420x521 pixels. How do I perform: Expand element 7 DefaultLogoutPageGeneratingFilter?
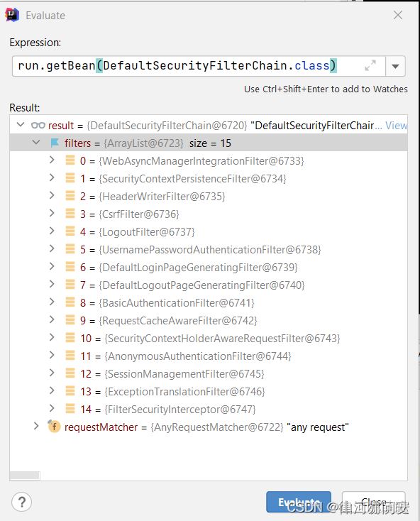click(52, 284)
